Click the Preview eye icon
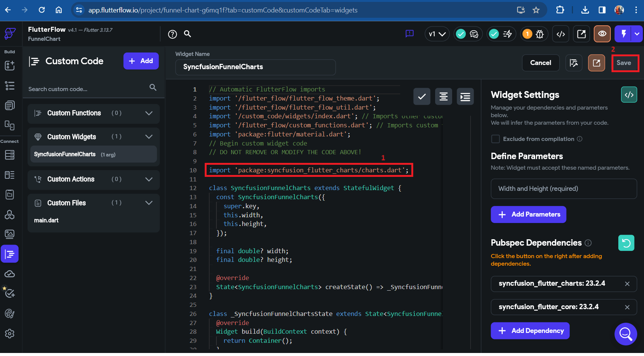This screenshot has height=356, width=644. [x=602, y=34]
